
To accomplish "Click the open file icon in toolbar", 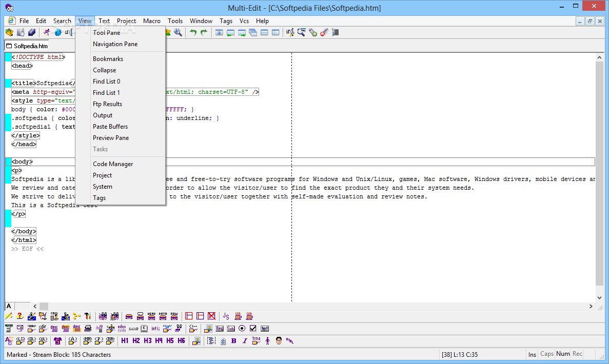I will click(x=9, y=33).
